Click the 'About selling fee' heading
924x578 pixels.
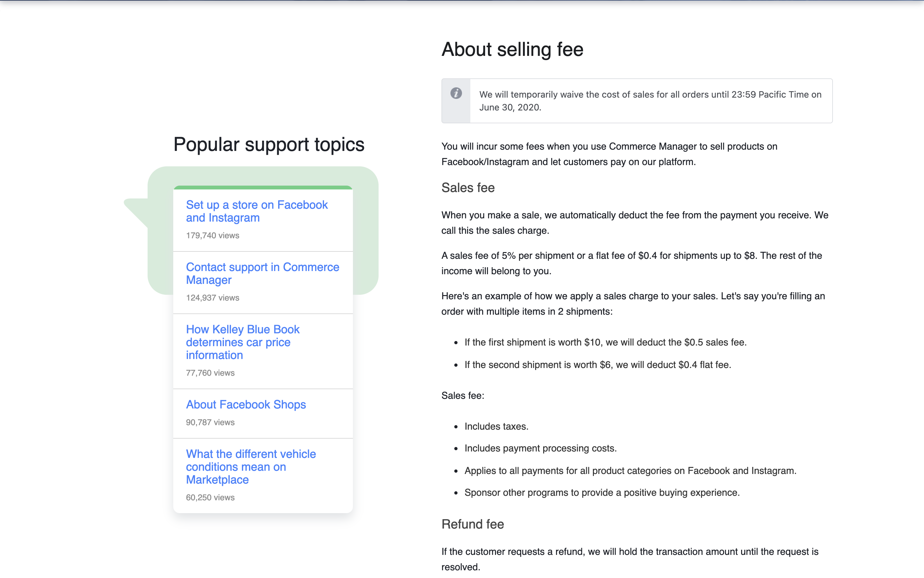coord(512,50)
